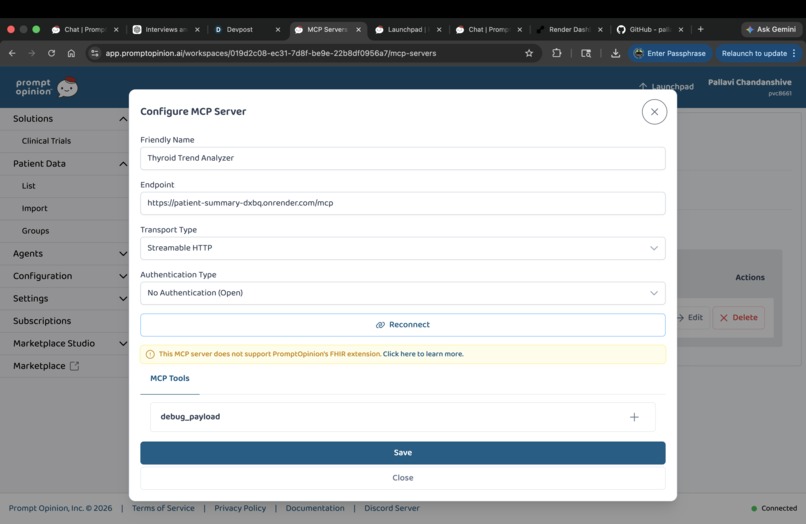Click Relaunch to update button
This screenshot has height=524, width=806.
click(758, 53)
